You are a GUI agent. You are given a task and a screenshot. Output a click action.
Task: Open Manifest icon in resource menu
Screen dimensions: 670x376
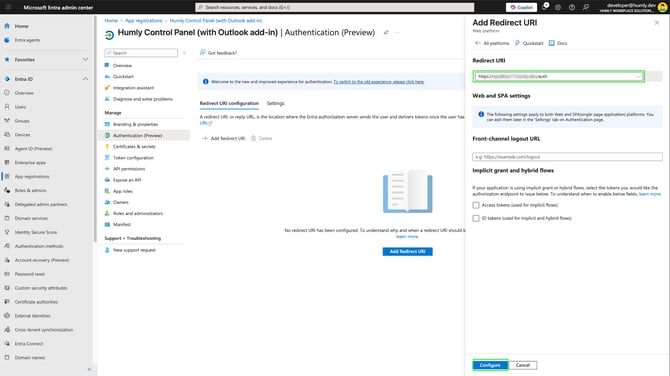(x=107, y=224)
